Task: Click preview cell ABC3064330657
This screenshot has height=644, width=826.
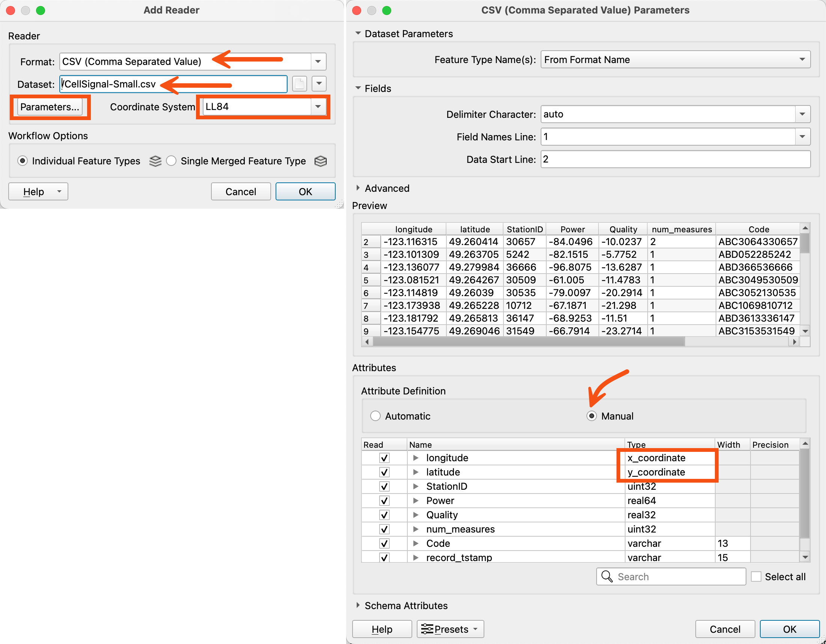Action: point(758,242)
